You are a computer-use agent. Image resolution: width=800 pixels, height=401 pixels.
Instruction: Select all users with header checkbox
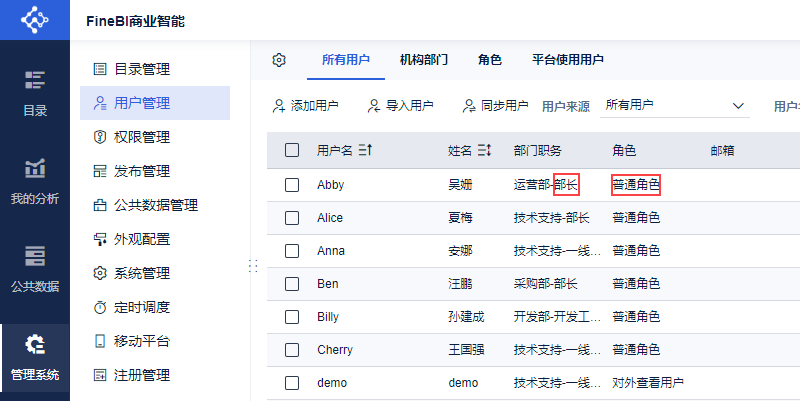click(x=292, y=150)
